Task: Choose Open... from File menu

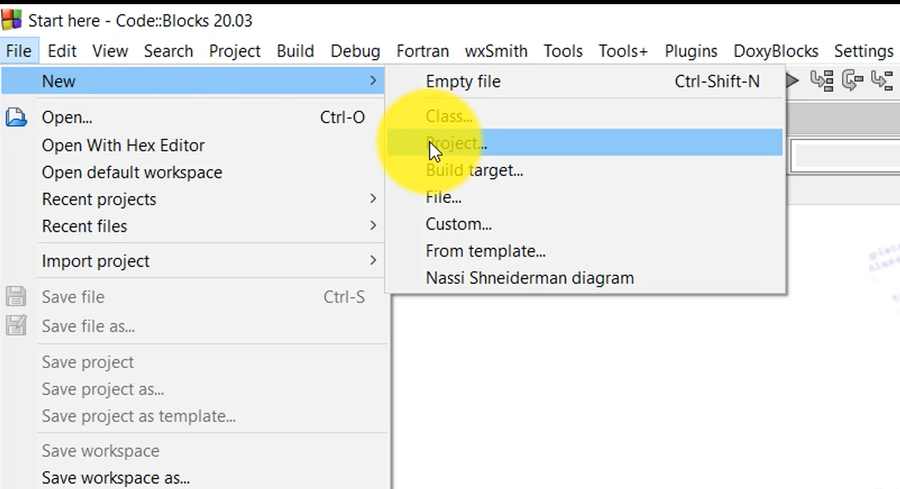Action: click(193, 117)
